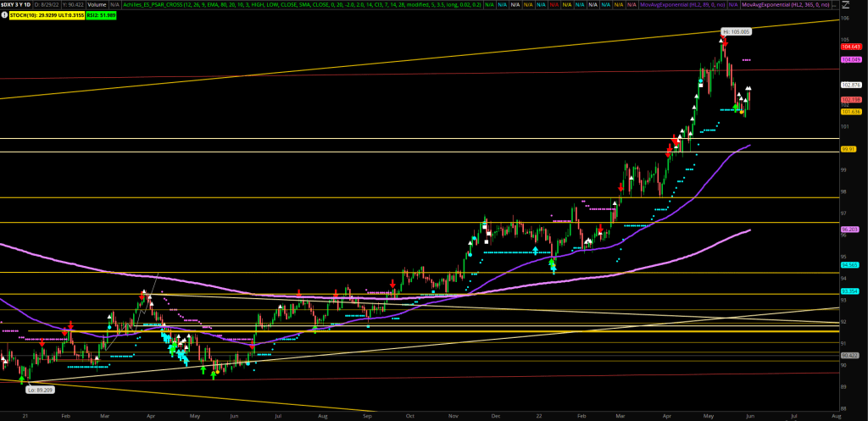Click the white 102.876 price axis tag
The width and height of the screenshot is (868, 421).
tap(850, 85)
